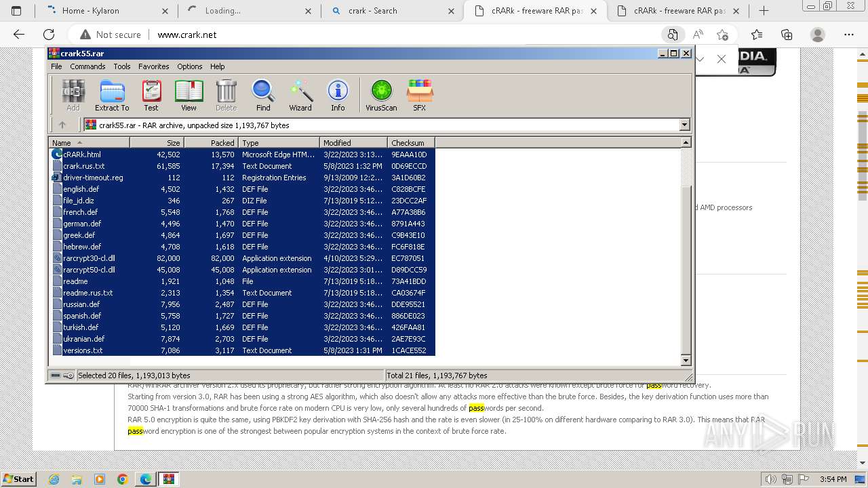Open media player taskbar icon
This screenshot has width=868, height=488.
pos(100,479)
